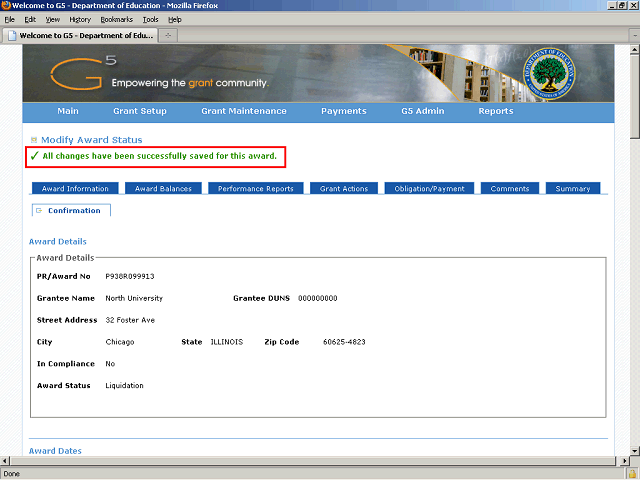Switch to Performance Reports tab
Viewport: 640px width, 480px height.
pyautogui.click(x=256, y=189)
